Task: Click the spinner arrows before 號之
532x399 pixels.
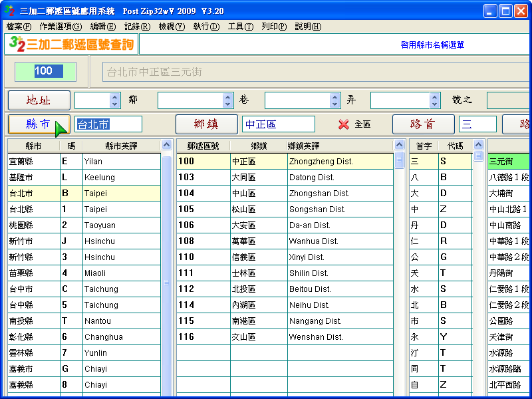Action: pyautogui.click(x=434, y=100)
